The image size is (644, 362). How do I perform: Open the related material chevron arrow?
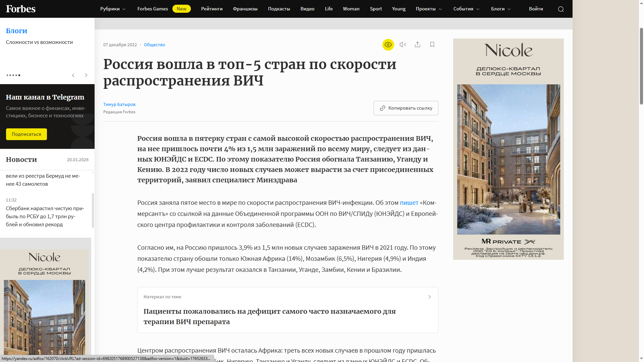[429, 297]
